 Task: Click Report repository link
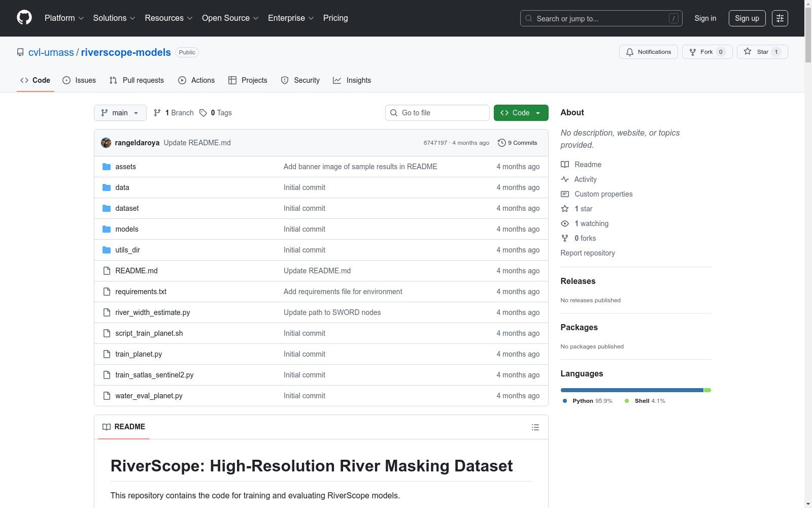(588, 253)
